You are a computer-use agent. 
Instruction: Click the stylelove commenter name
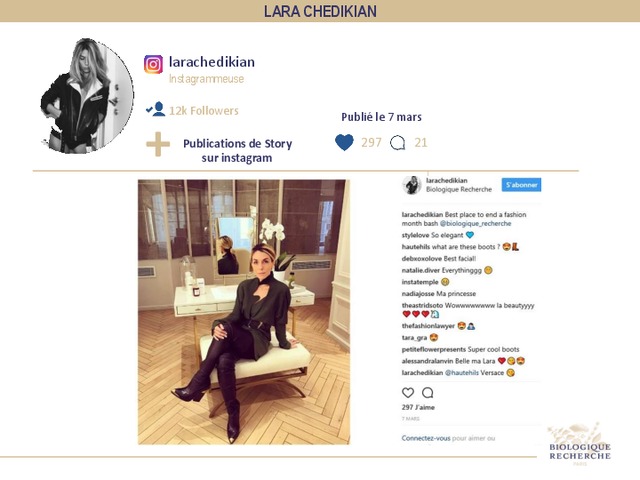pyautogui.click(x=416, y=236)
